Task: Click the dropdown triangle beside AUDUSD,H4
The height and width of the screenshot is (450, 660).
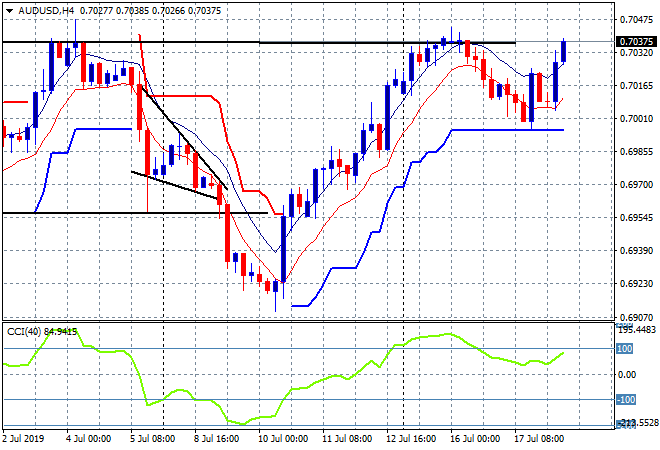Action: pos(9,11)
